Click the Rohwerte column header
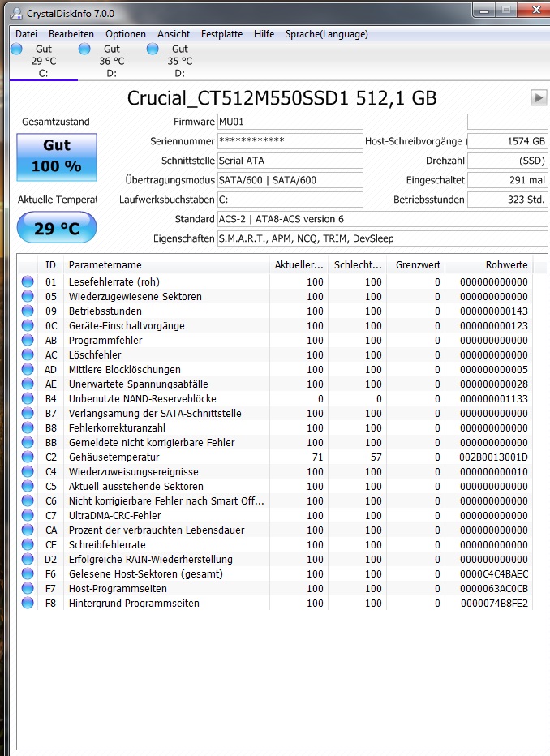 [488, 264]
